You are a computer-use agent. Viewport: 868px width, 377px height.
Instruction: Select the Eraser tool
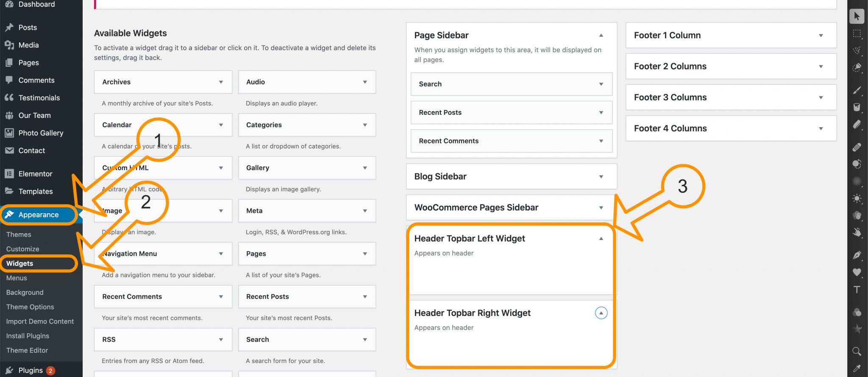[857, 125]
